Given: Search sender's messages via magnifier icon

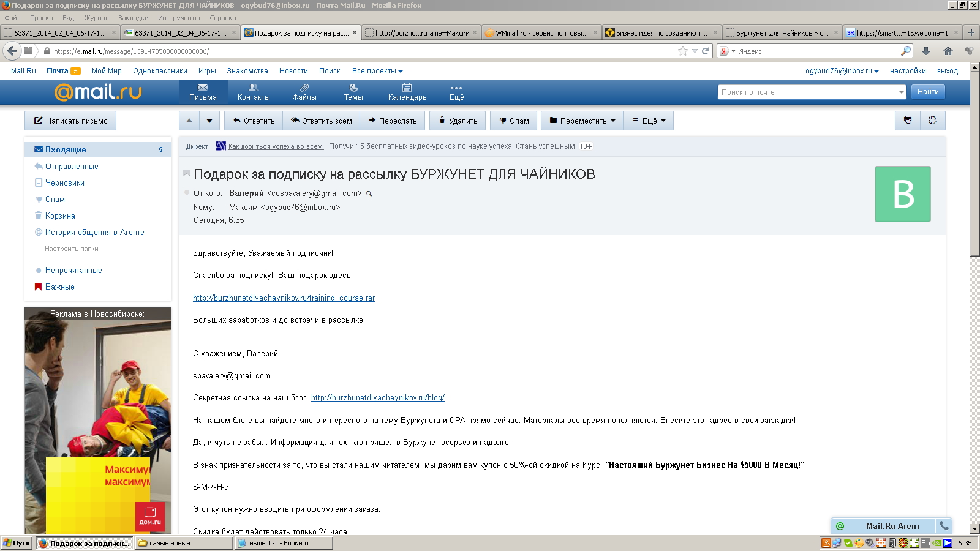Looking at the screenshot, I should tap(369, 193).
